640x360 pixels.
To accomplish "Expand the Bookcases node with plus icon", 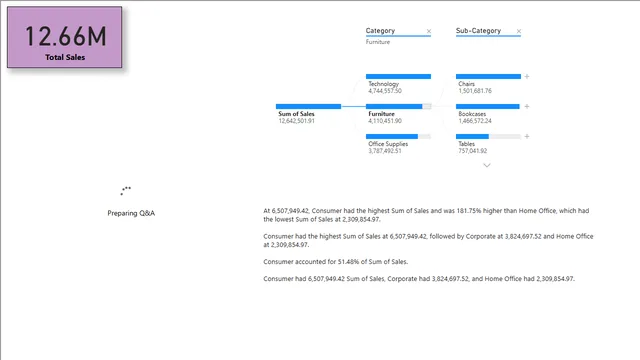I will pos(527,107).
